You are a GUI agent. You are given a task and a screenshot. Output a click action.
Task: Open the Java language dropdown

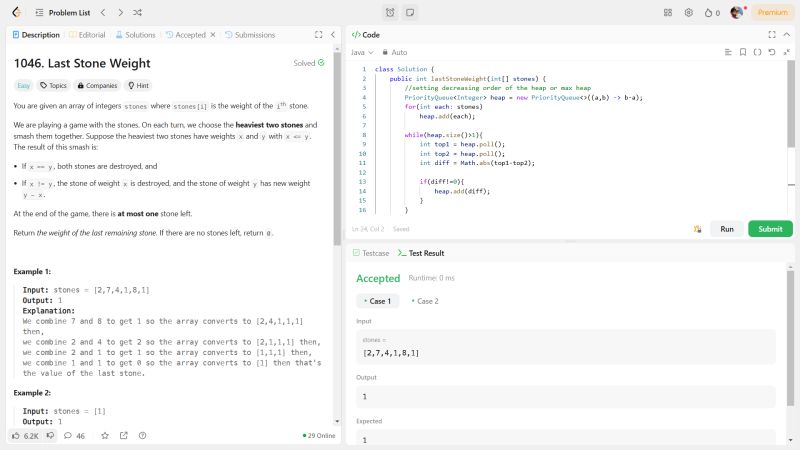(362, 52)
